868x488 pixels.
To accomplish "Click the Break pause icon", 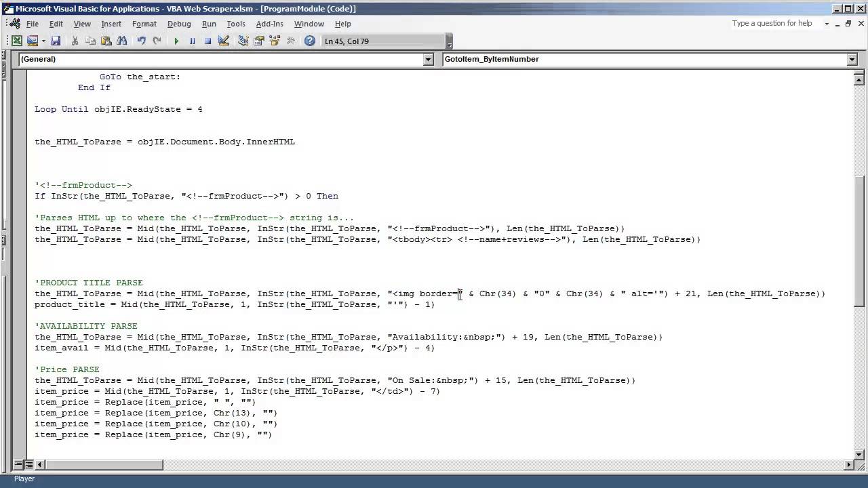I will click(192, 41).
